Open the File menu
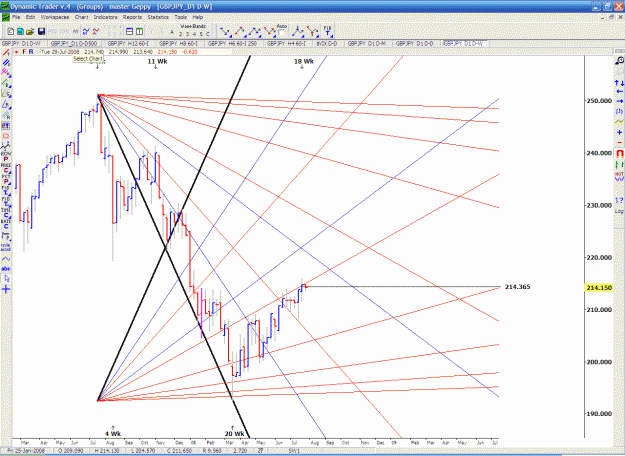 (16, 17)
